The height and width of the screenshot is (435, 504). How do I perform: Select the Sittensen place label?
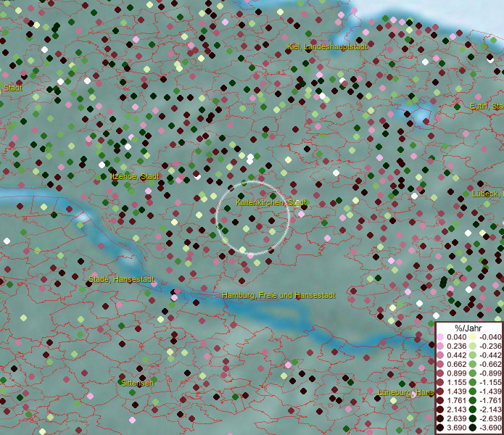coord(137,383)
